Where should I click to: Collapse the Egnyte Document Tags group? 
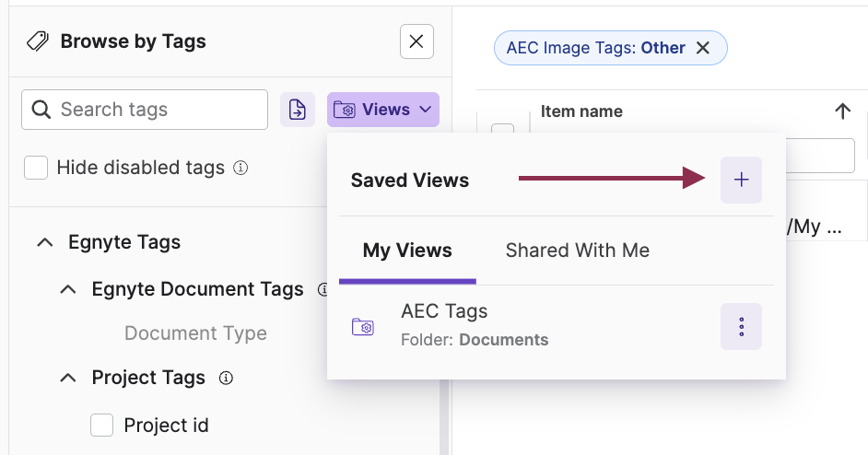tap(68, 289)
